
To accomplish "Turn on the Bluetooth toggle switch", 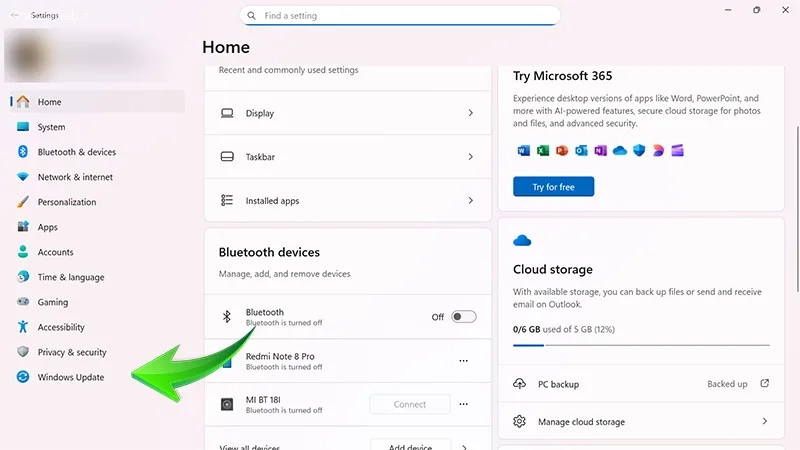I will pyautogui.click(x=463, y=317).
